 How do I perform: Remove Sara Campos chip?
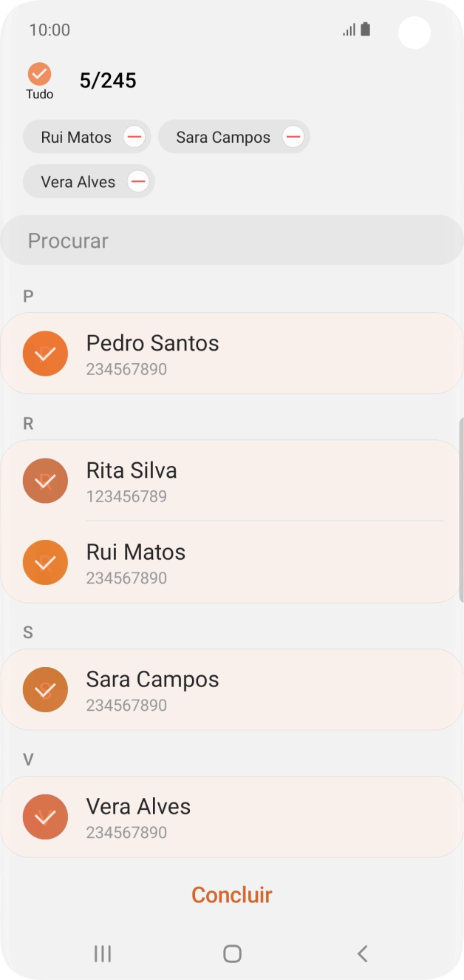point(293,136)
